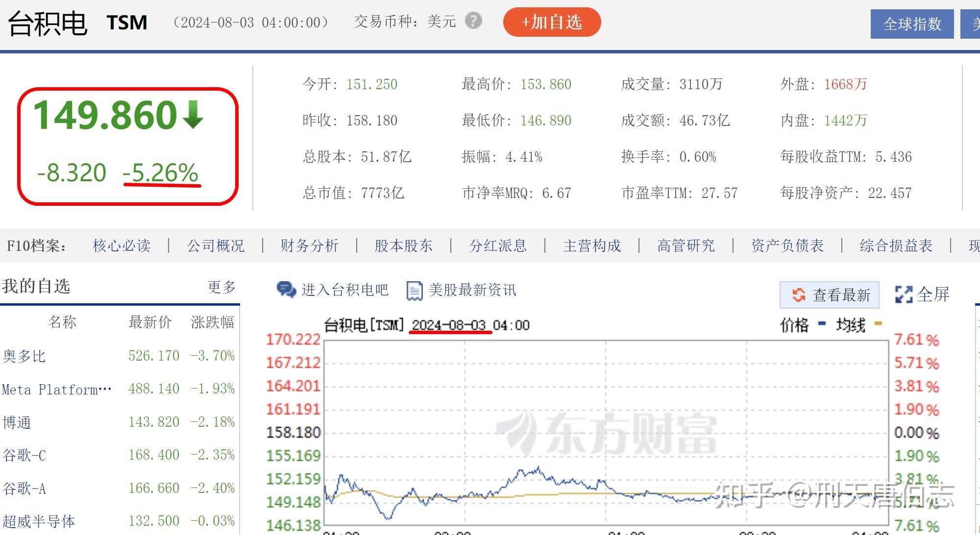Open 全屏 chart view
This screenshot has height=535, width=980.
pyautogui.click(x=922, y=294)
